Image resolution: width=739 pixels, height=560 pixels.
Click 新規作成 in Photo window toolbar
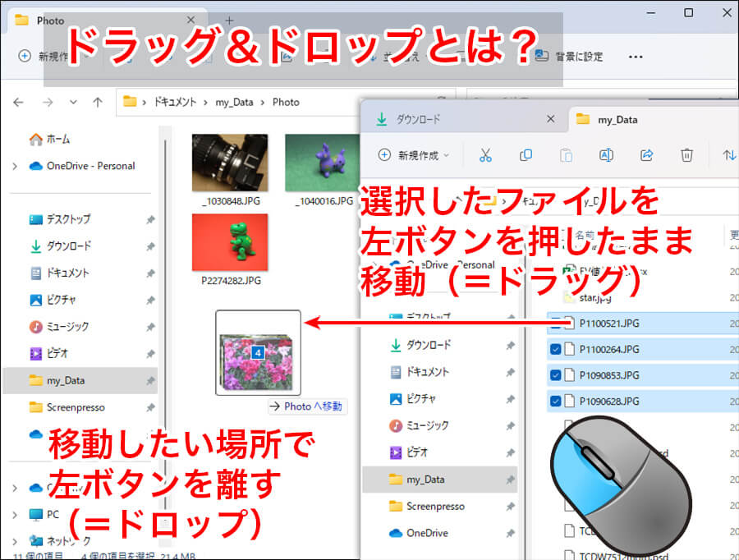45,57
